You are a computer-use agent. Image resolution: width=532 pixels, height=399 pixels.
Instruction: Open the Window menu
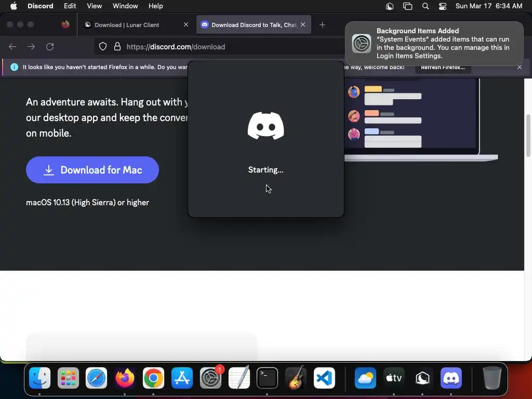125,6
